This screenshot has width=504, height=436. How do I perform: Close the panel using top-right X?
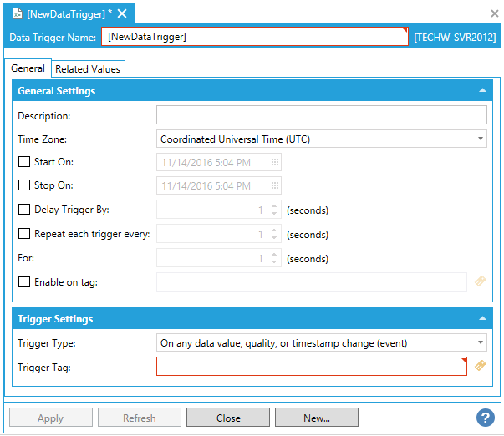[x=493, y=13]
